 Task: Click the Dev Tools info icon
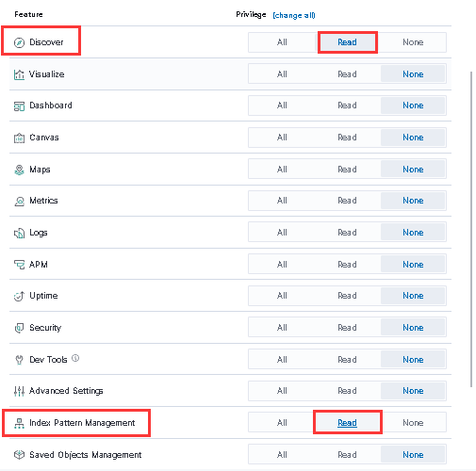pos(75,358)
